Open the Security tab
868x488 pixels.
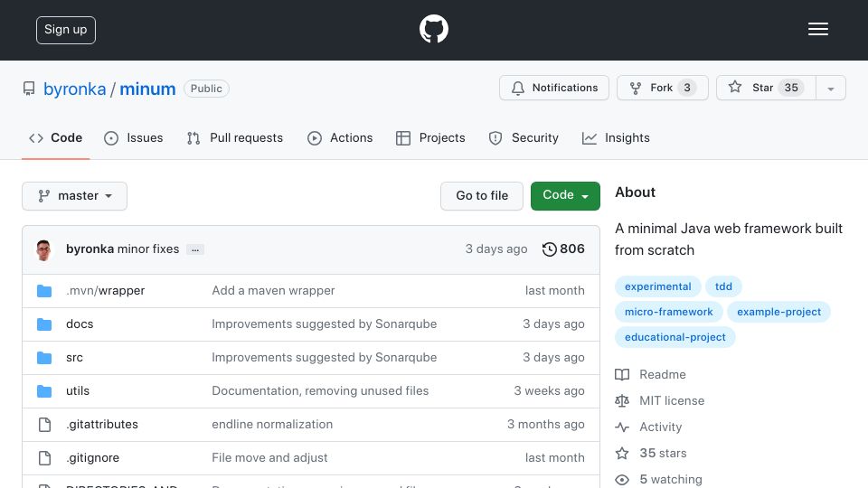click(524, 137)
